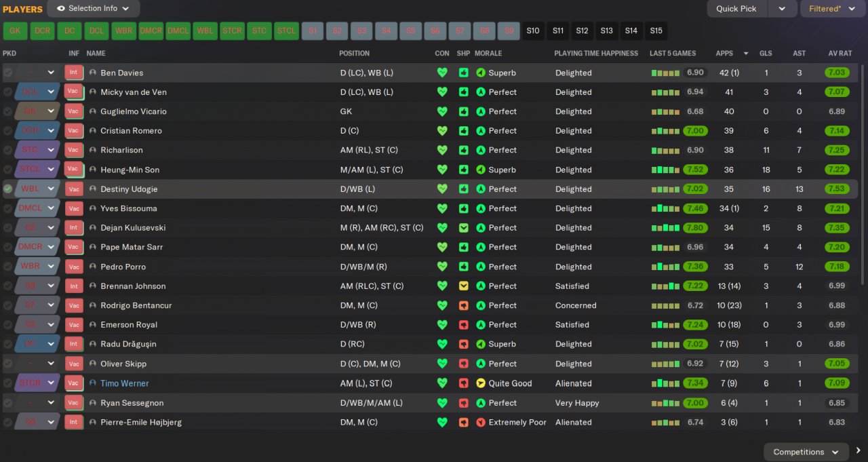Click the Quick Pick button
868x462 pixels.
tap(736, 9)
